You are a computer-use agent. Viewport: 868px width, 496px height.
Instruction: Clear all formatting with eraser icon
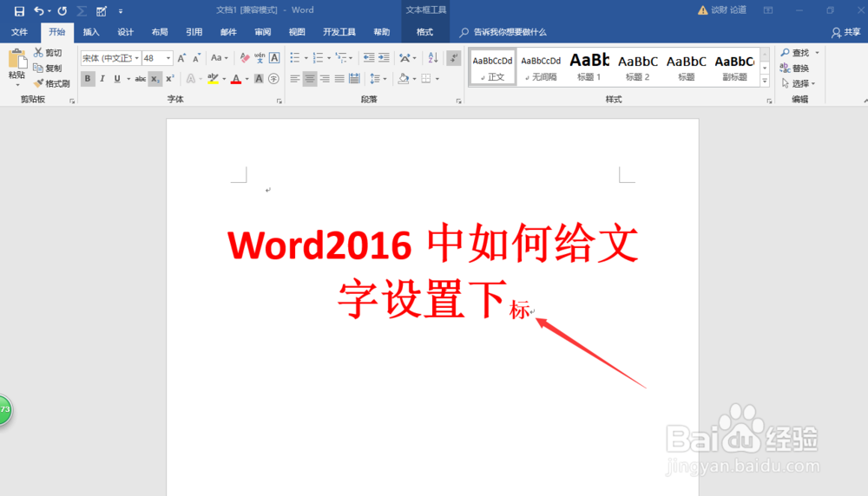(245, 58)
